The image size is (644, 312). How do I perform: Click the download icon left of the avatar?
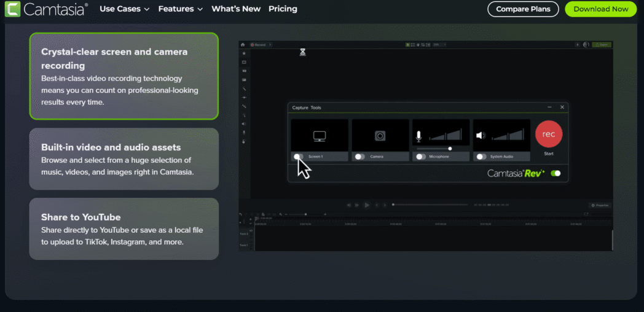coord(578,45)
